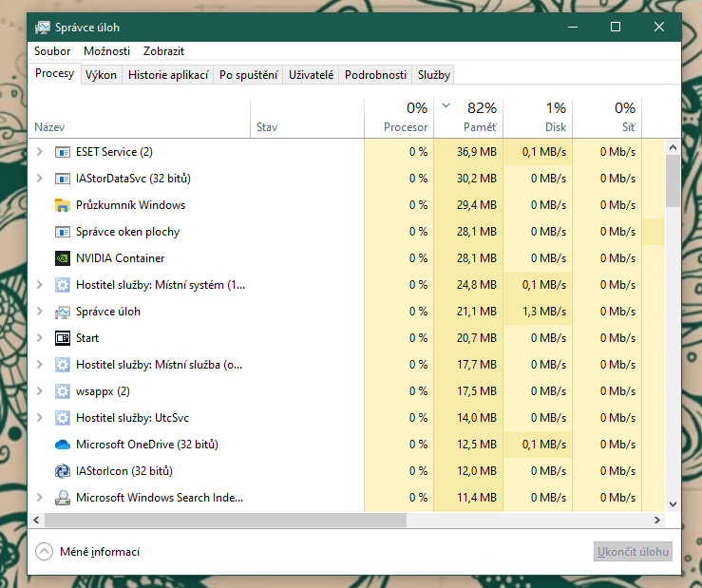Click the NVIDIA Container icon
This screenshot has height=588, width=702.
63,258
